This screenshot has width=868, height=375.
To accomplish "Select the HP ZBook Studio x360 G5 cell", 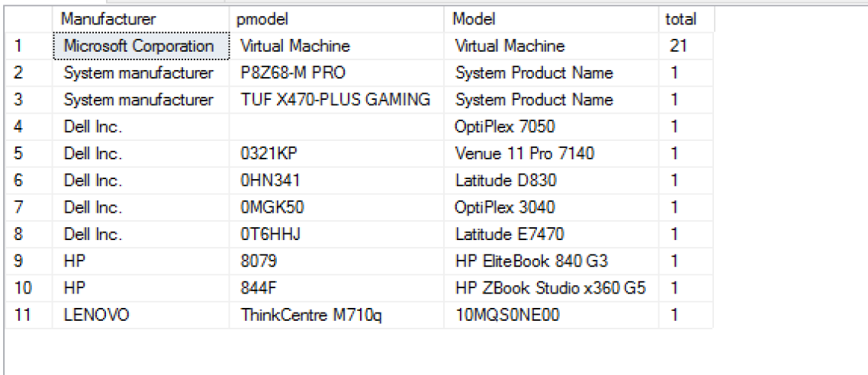I will (x=550, y=288).
